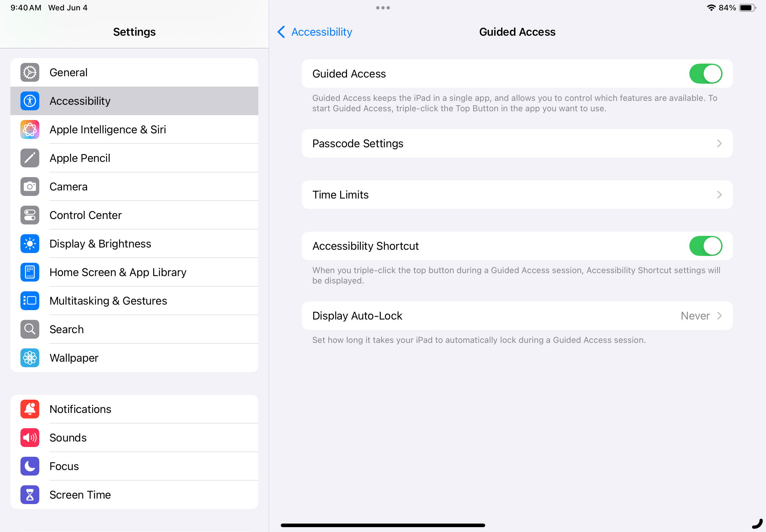Open Display & Brightness settings
Viewport: 766px width, 532px height.
pyautogui.click(x=134, y=244)
